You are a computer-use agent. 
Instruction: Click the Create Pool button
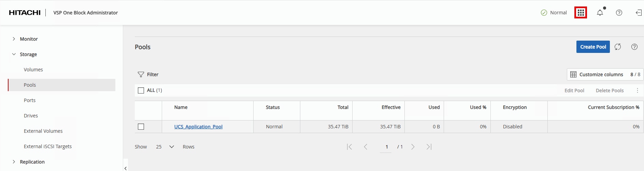coord(593,47)
